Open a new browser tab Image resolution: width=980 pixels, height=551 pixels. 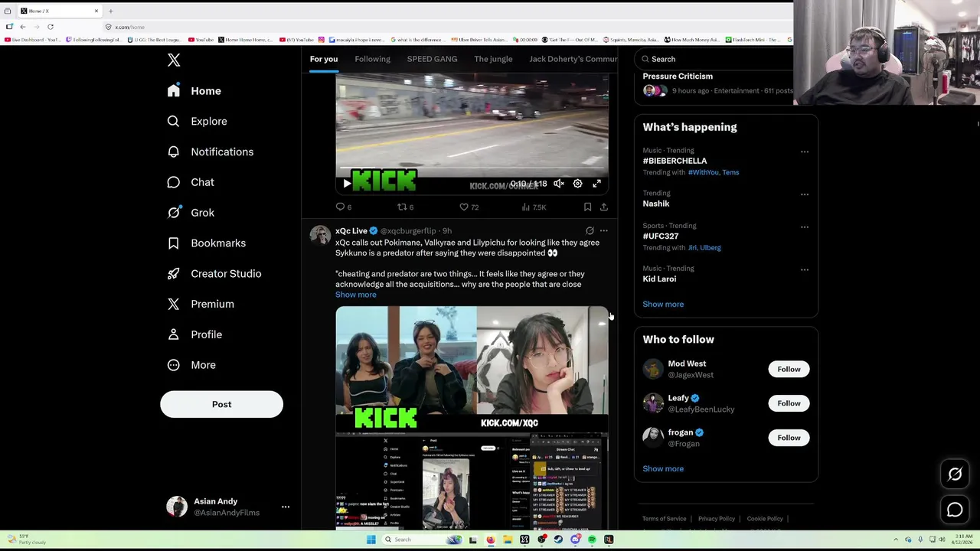(110, 11)
